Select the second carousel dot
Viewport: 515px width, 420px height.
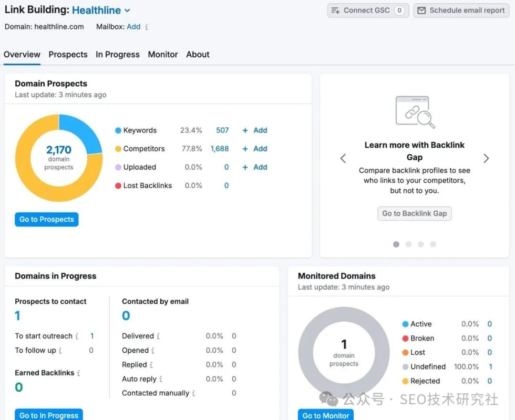click(408, 244)
